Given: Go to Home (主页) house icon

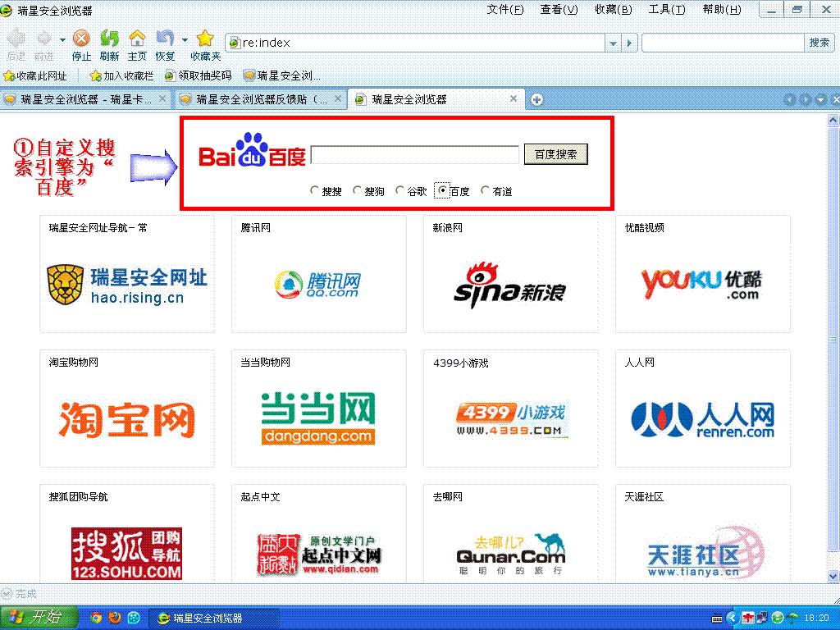Looking at the screenshot, I should click(137, 39).
